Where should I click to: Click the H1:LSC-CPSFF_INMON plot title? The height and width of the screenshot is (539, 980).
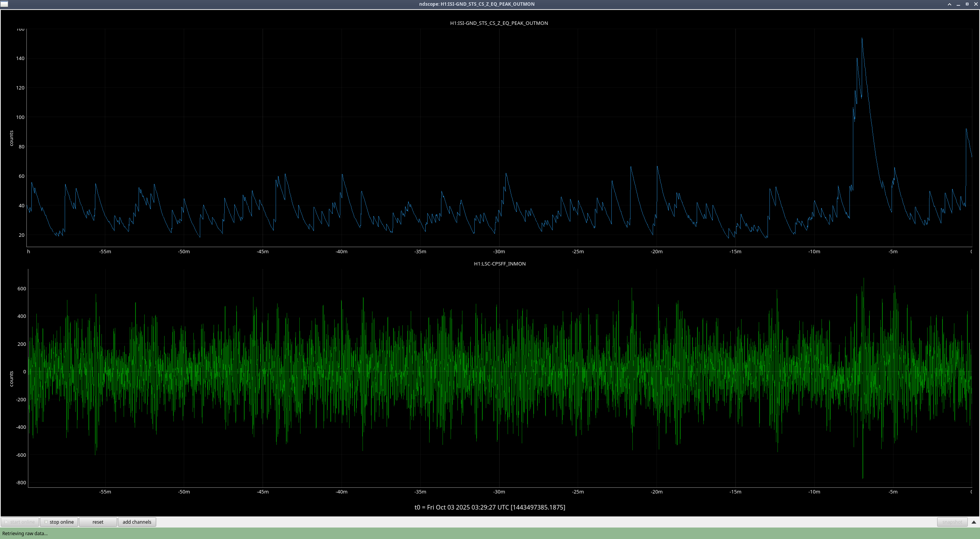tap(500, 264)
